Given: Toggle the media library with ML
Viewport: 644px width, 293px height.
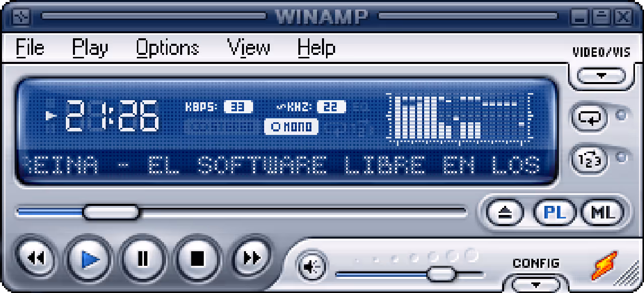Looking at the screenshot, I should coord(603,212).
